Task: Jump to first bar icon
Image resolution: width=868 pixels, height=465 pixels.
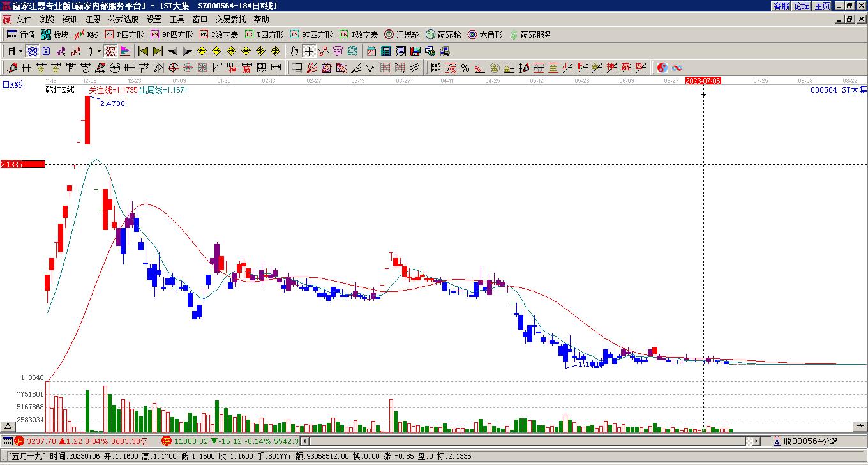Action: click(143, 51)
